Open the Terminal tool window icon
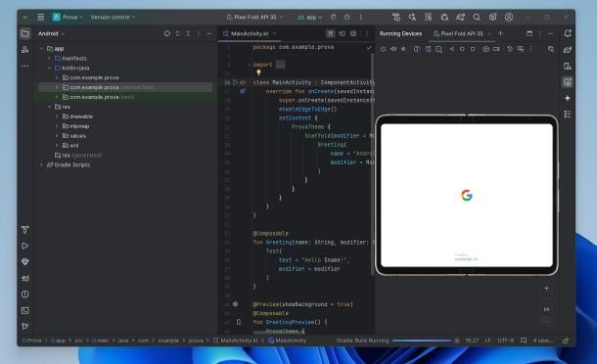 coord(25,311)
